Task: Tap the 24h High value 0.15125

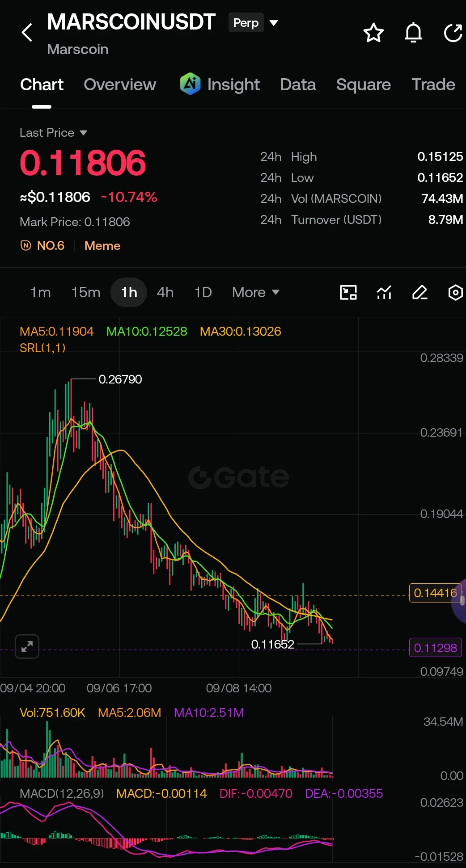Action: coord(440,156)
